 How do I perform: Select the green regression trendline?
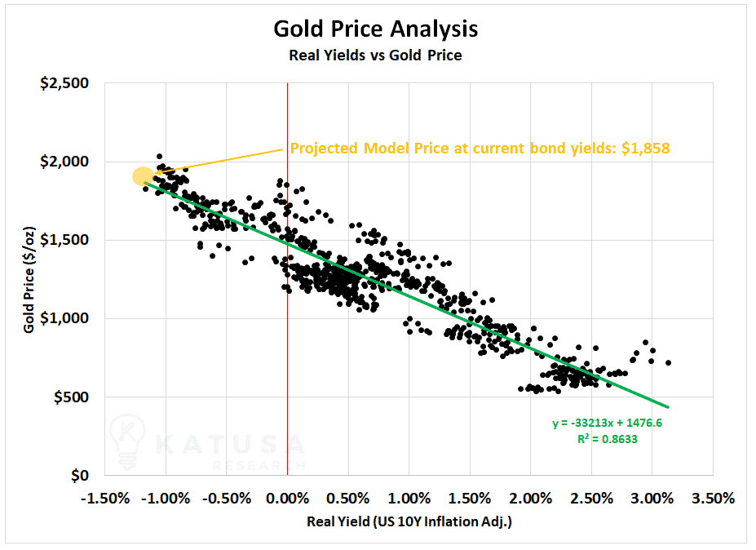pyautogui.click(x=406, y=295)
